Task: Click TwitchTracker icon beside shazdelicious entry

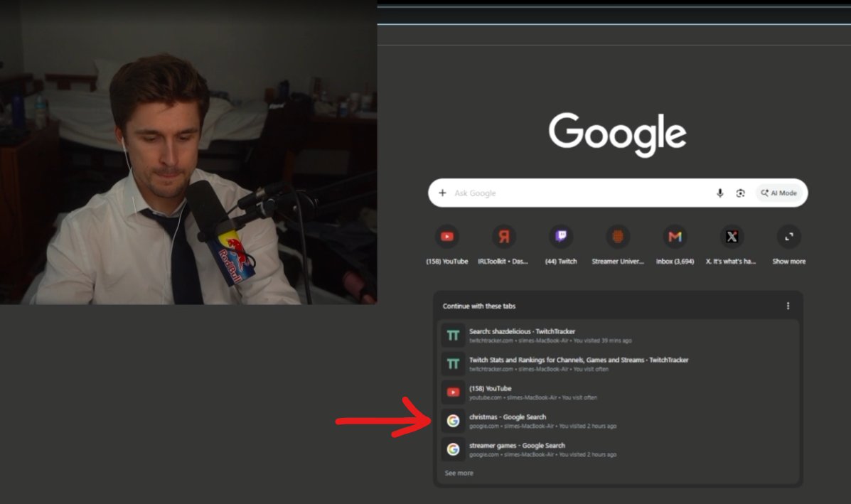Action: pyautogui.click(x=453, y=336)
